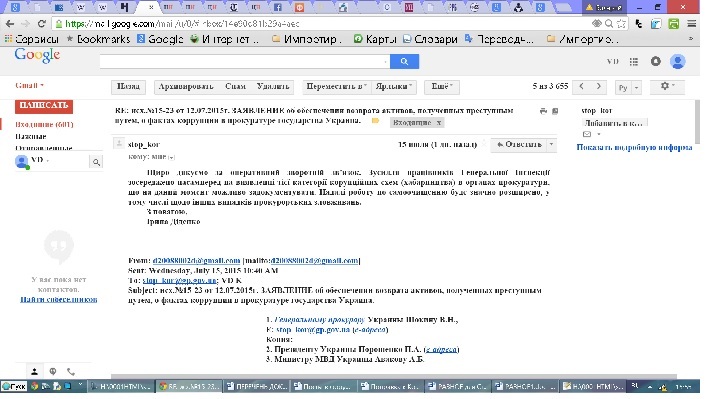Click the sender avatar beside stop_kor
This screenshot has width=712, height=399.
pyautogui.click(x=119, y=144)
